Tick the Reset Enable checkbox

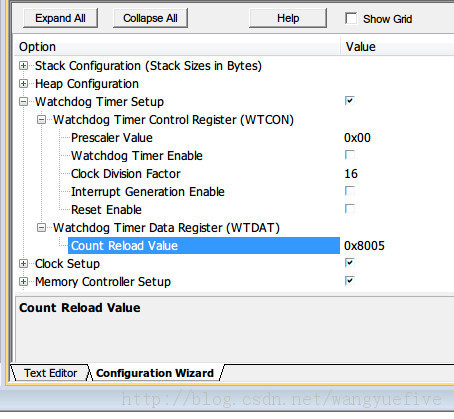[350, 209]
